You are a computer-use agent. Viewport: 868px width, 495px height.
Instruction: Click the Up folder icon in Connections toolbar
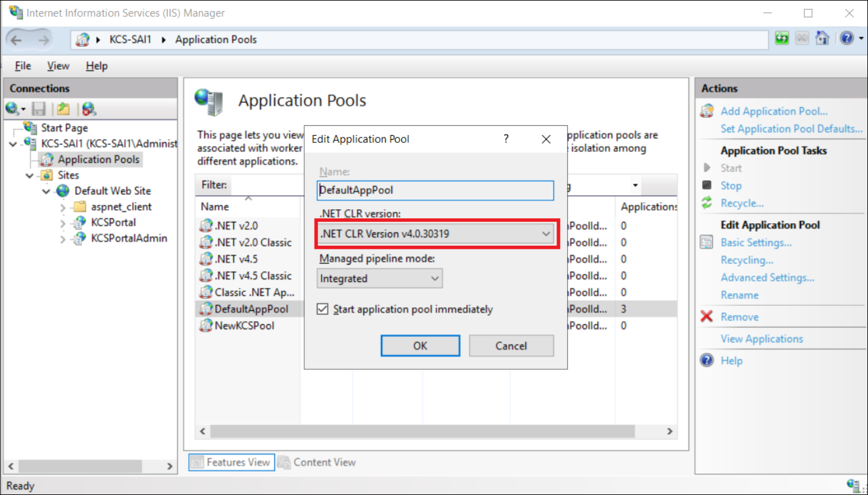63,109
